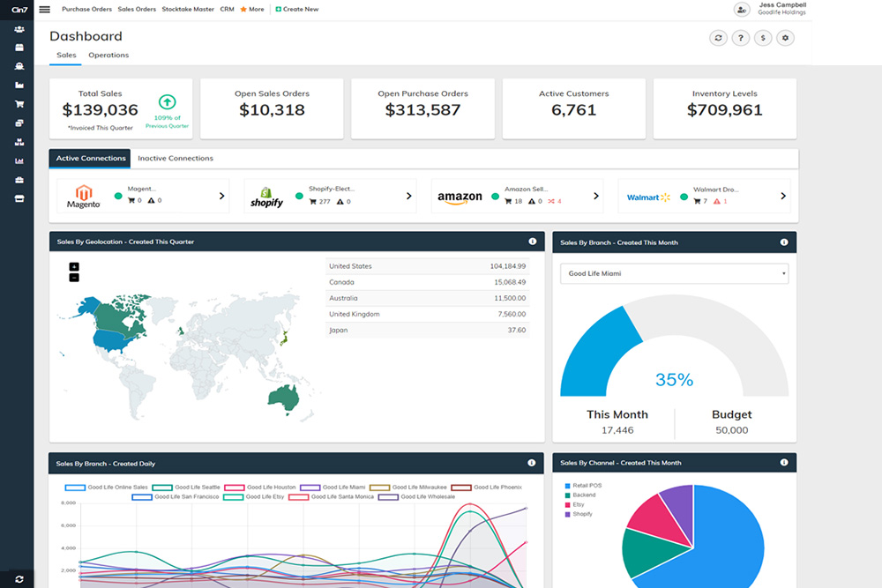Open Sales Orders from top menu
The image size is (882, 588).
click(x=137, y=9)
